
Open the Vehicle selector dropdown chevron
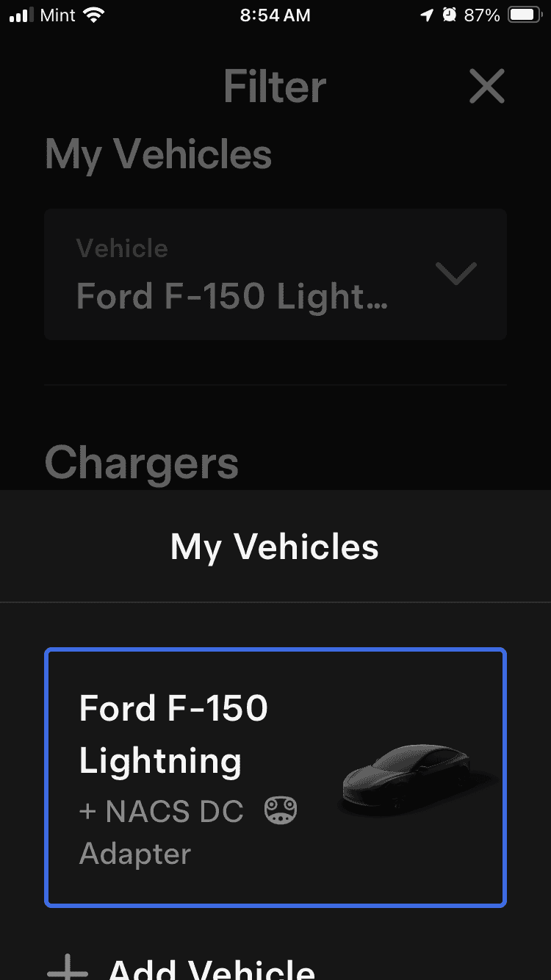(x=456, y=274)
